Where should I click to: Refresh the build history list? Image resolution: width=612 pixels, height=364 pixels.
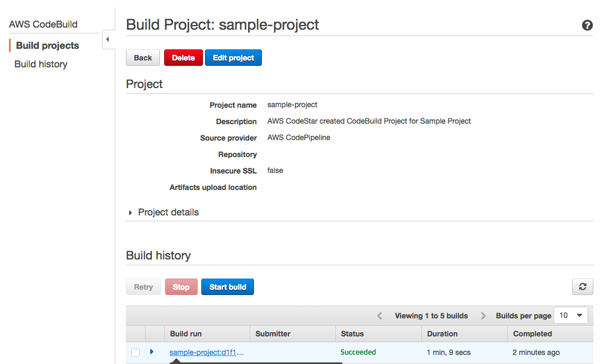[582, 287]
